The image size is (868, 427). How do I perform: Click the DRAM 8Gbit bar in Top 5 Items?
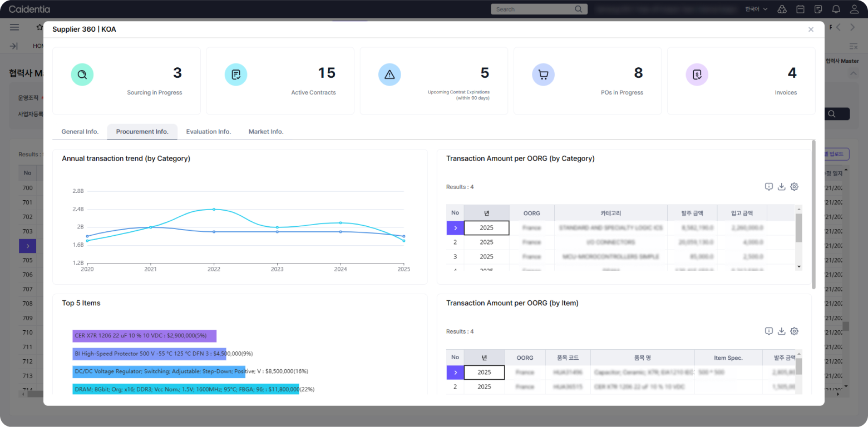pos(185,389)
